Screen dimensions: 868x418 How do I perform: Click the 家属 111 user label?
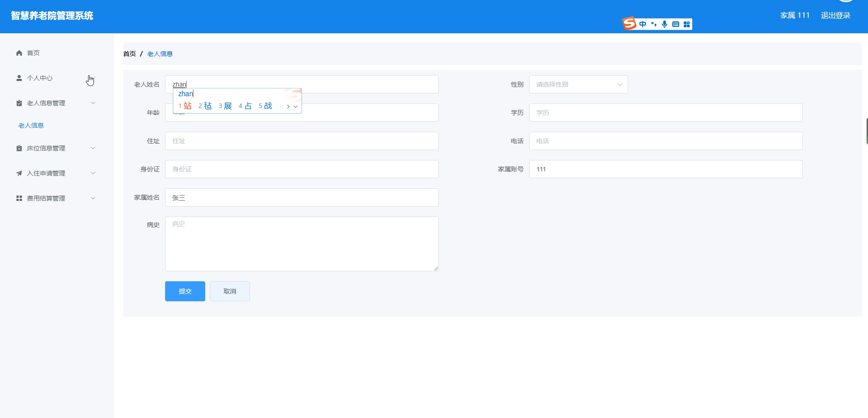pyautogui.click(x=795, y=15)
